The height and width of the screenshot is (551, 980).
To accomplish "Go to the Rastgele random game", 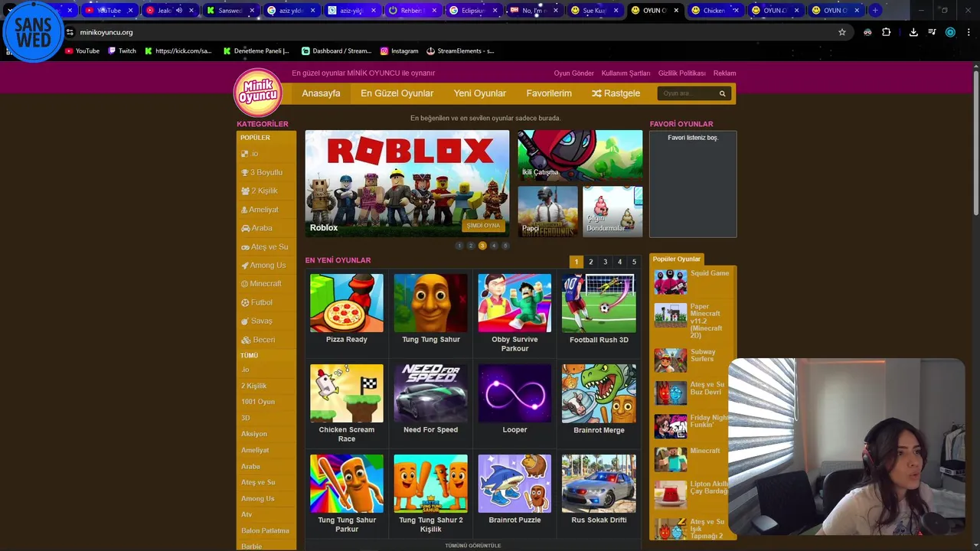I will pos(616,93).
